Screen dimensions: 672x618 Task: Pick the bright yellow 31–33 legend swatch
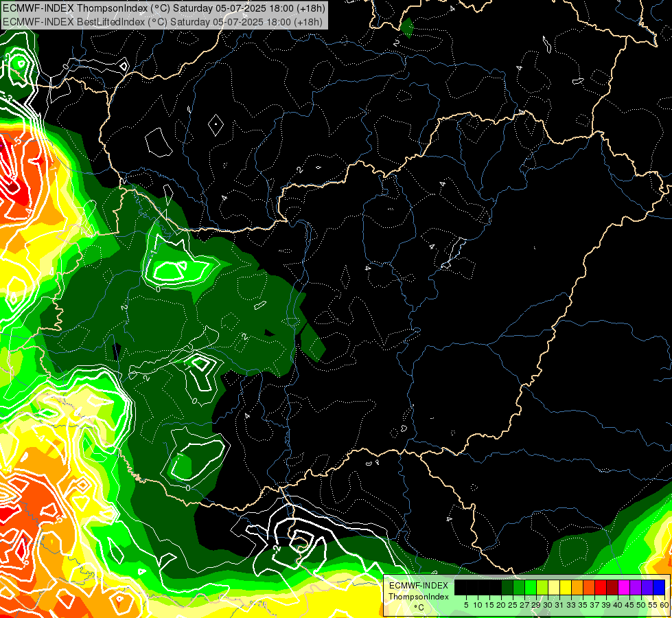point(566,588)
